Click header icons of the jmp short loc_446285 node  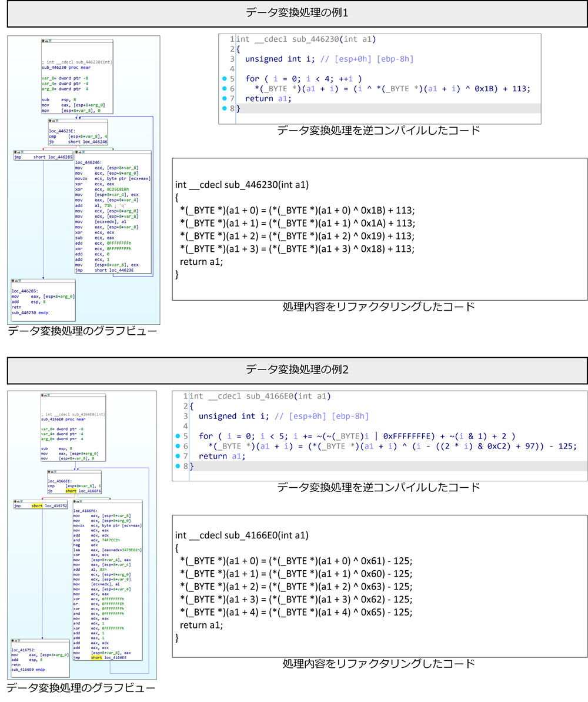pyautogui.click(x=19, y=152)
